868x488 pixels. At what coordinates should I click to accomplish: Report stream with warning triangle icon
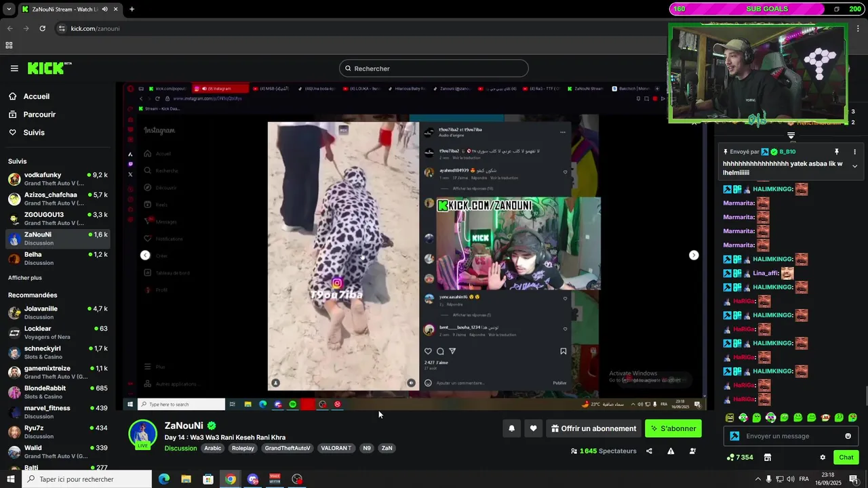point(671,451)
